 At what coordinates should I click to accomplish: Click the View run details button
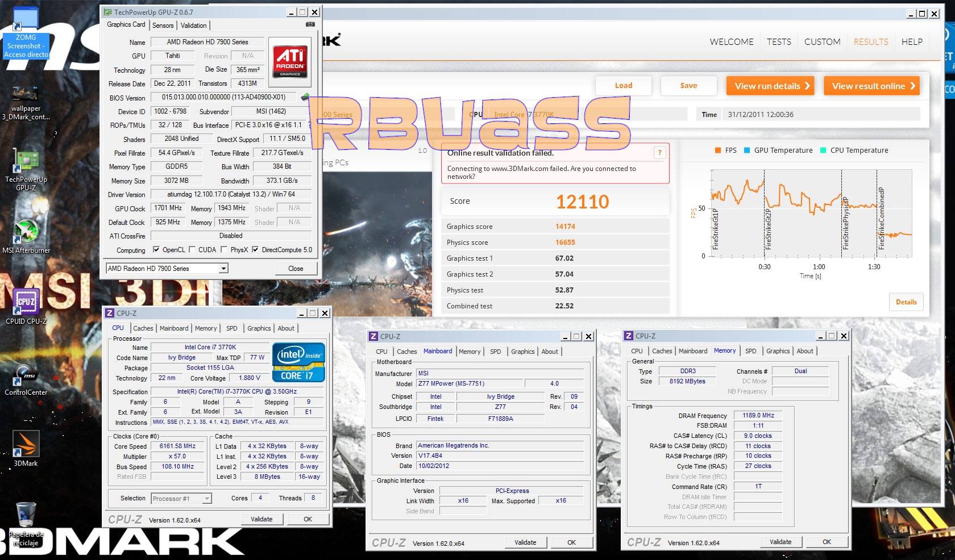(770, 86)
